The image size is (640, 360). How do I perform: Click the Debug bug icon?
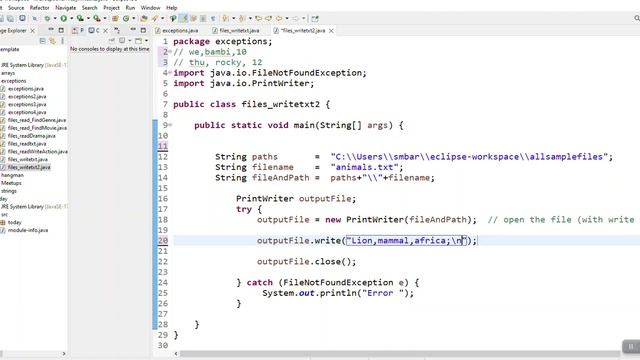[x=47, y=18]
